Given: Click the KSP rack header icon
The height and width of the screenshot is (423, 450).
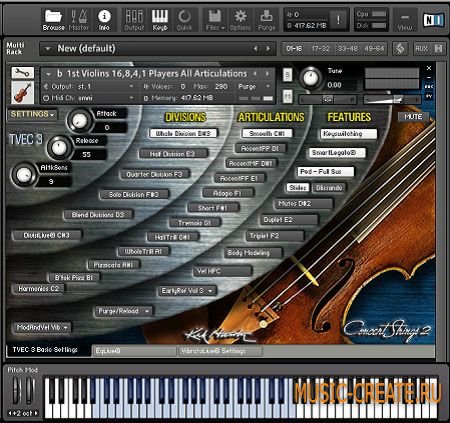Looking at the screenshot, I should click(400, 49).
